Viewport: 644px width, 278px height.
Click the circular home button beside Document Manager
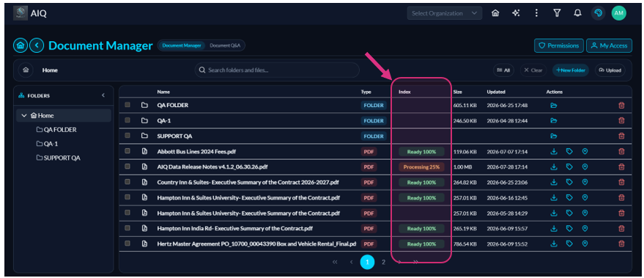[21, 45]
